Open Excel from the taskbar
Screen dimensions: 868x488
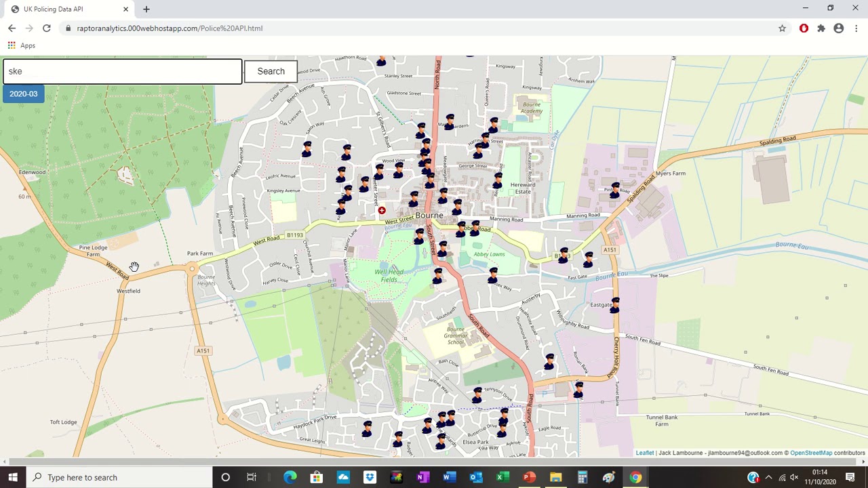click(502, 477)
